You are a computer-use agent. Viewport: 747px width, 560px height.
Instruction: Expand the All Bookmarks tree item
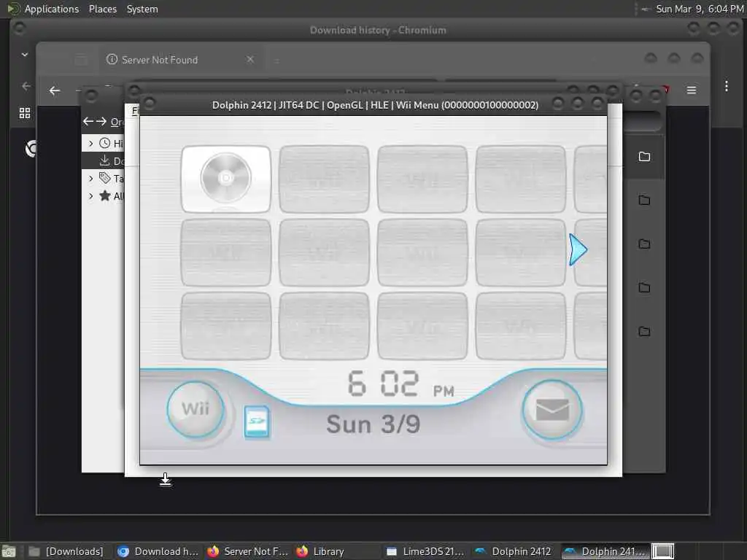tap(90, 195)
